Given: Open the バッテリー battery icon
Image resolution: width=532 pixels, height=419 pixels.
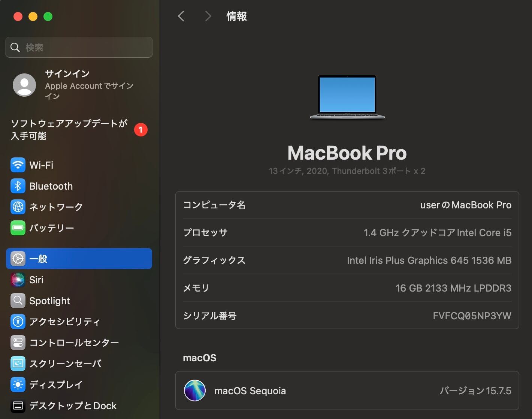Looking at the screenshot, I should point(18,228).
